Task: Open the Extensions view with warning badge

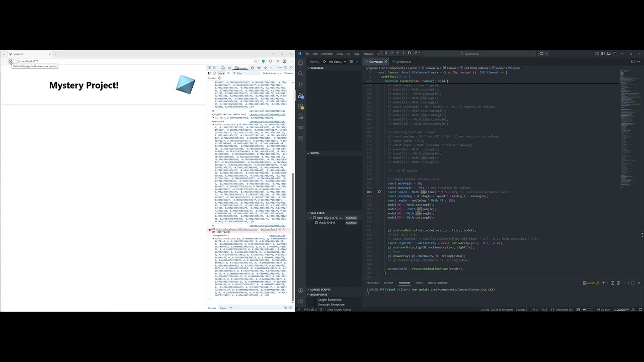Action: [301, 106]
